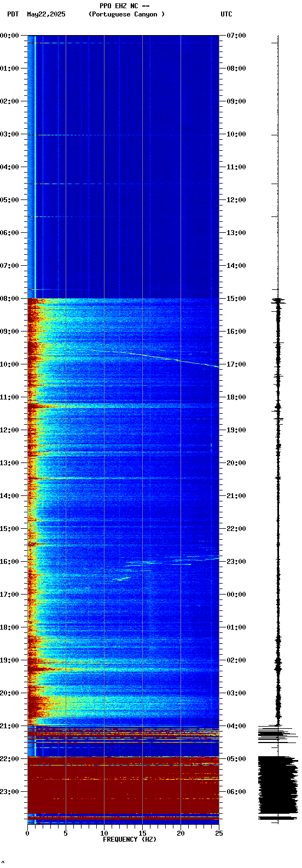Click the date label 'May22,2025'
Screen dimensions: 302x868
[x=46, y=14]
